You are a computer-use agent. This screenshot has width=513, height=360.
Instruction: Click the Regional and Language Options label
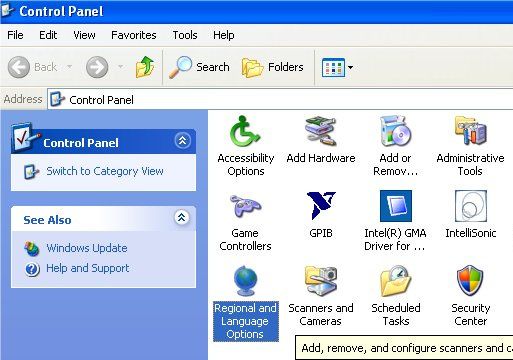[x=246, y=321]
